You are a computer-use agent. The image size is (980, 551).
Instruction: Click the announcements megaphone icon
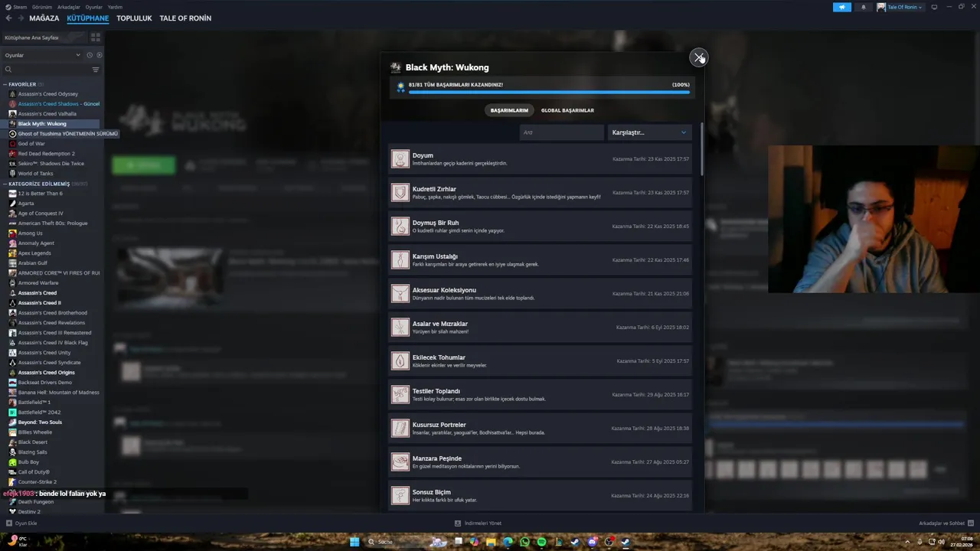841,7
